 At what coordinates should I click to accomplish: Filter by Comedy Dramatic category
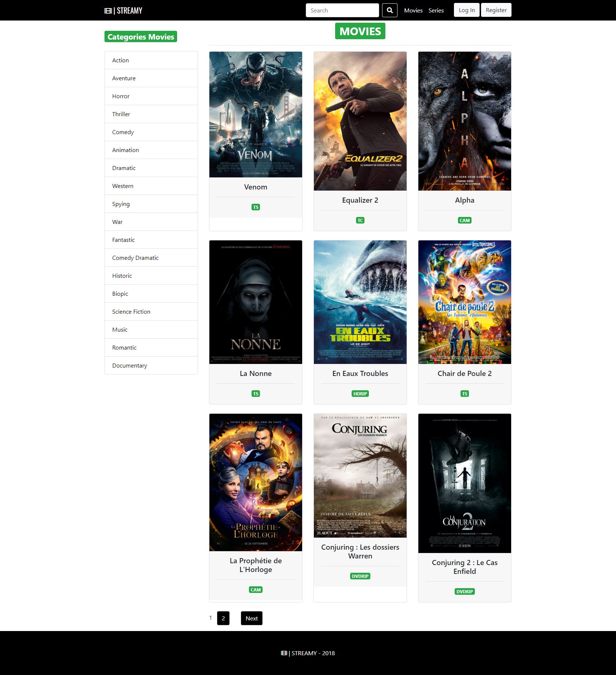pos(151,258)
